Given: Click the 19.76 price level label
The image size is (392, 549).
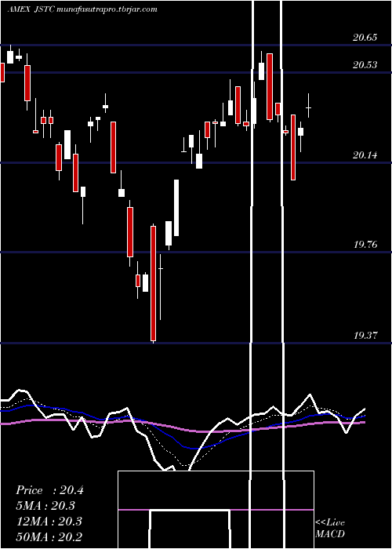Looking at the screenshot, I should click(x=365, y=245).
